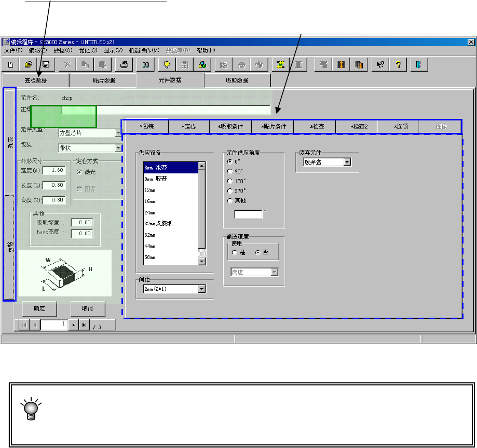
Task: Choose 是 under 输送速度 使用
Action: tap(235, 252)
